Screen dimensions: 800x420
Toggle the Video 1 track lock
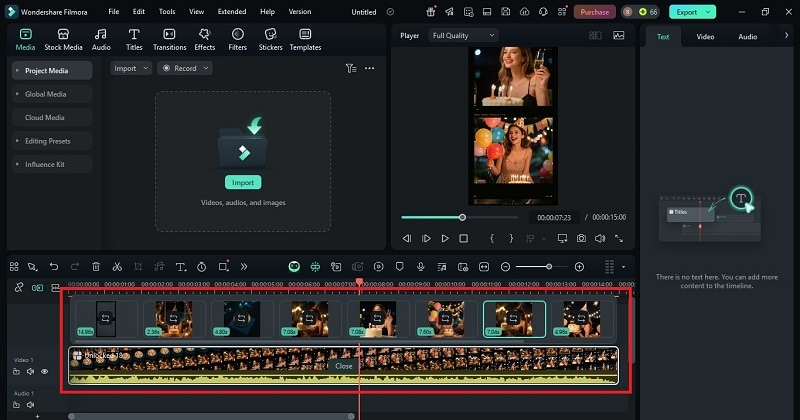16,372
